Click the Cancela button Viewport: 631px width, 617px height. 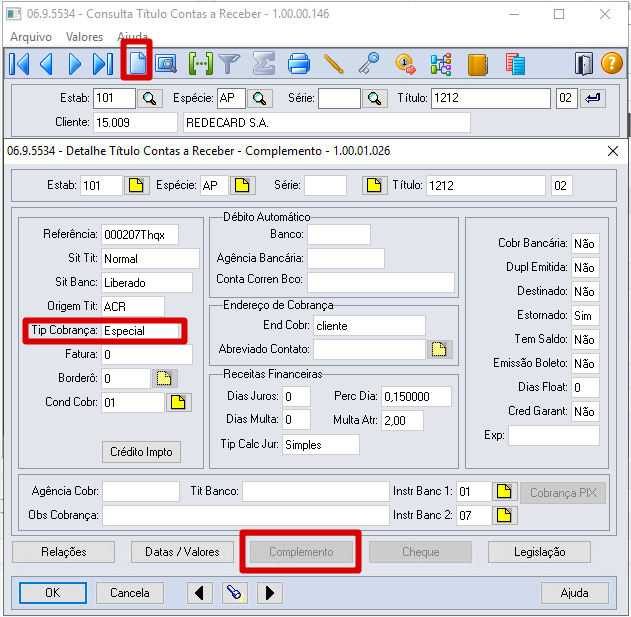point(130,593)
